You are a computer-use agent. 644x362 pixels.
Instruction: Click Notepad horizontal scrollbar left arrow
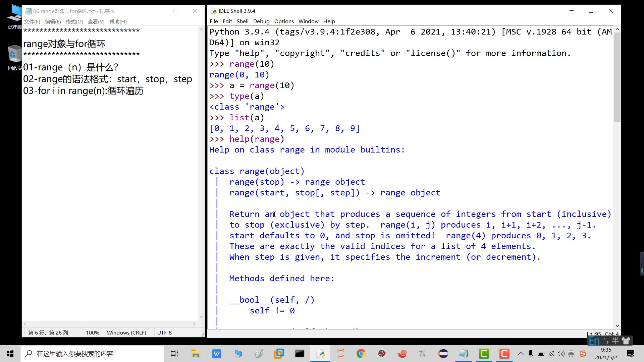25,324
